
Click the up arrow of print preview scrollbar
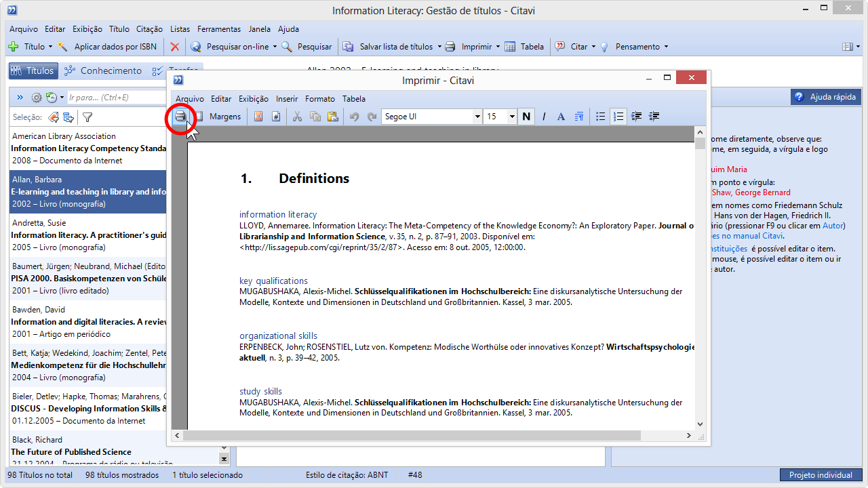point(701,132)
